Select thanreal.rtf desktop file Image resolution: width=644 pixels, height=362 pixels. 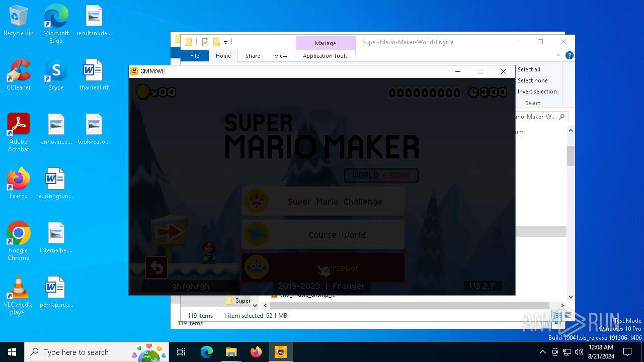pos(94,75)
